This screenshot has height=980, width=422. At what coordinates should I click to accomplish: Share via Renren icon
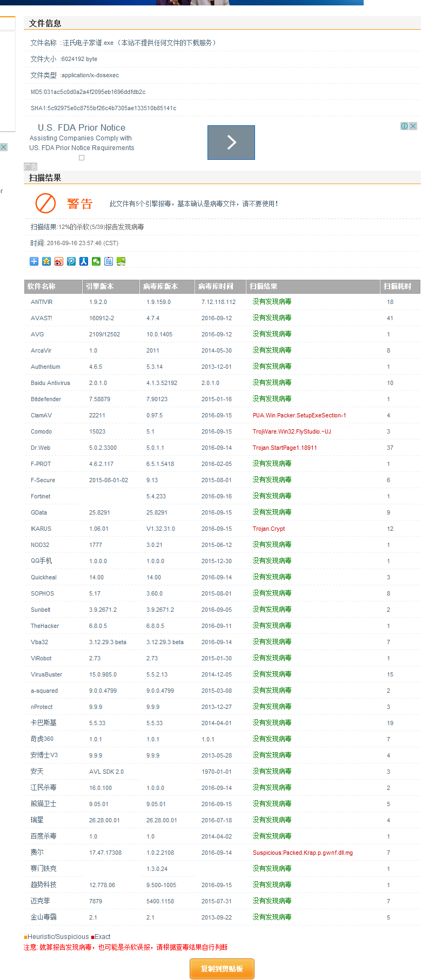pos(84,261)
